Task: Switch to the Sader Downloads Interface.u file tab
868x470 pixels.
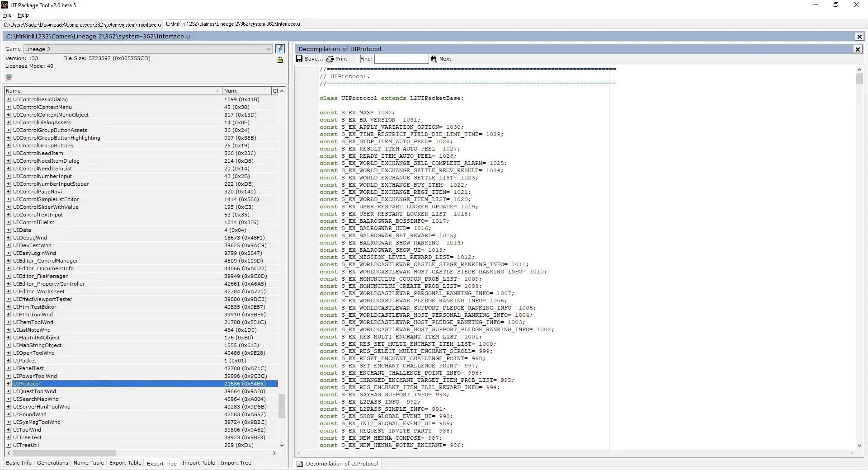Action: coord(82,24)
